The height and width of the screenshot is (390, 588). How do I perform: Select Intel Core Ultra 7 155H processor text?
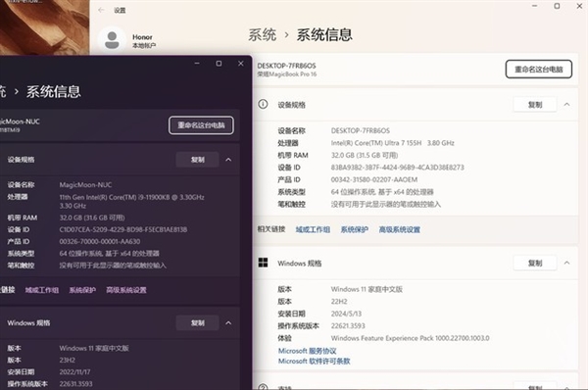tap(393, 143)
